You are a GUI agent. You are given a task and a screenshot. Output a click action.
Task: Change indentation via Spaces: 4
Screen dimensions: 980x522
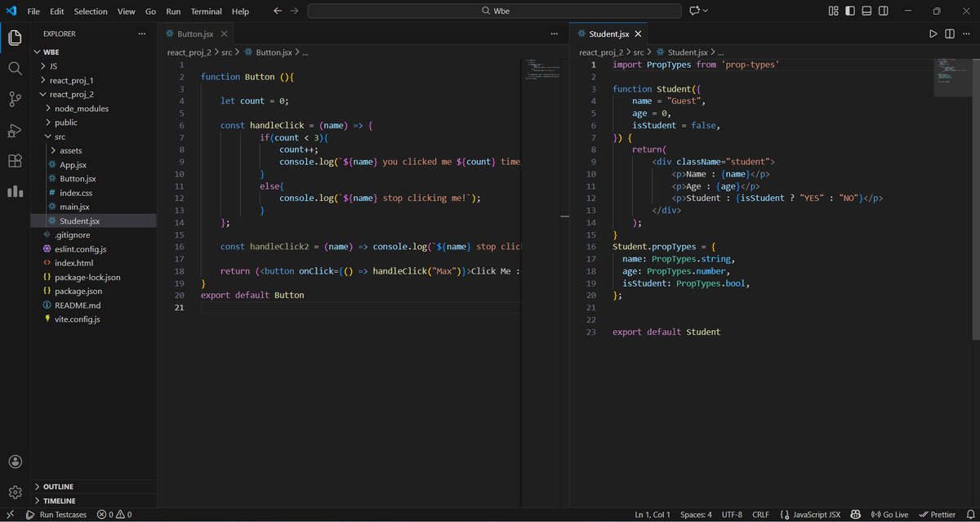point(696,515)
